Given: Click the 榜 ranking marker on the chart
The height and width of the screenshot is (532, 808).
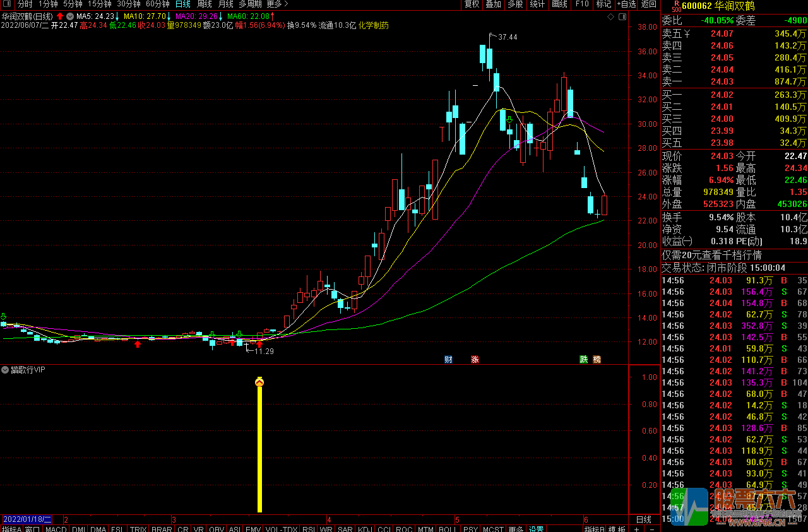Looking at the screenshot, I should 597,360.
